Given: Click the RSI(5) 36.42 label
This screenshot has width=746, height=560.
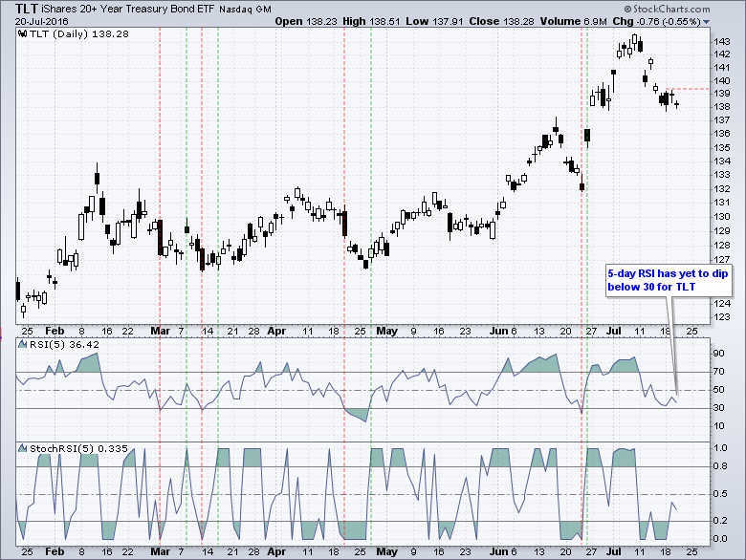Looking at the screenshot, I should point(64,344).
